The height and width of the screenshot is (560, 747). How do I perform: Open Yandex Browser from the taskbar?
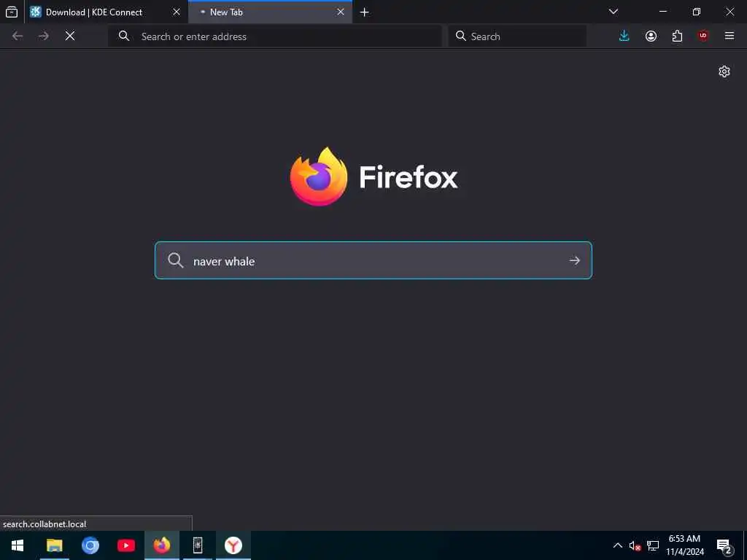click(x=233, y=545)
